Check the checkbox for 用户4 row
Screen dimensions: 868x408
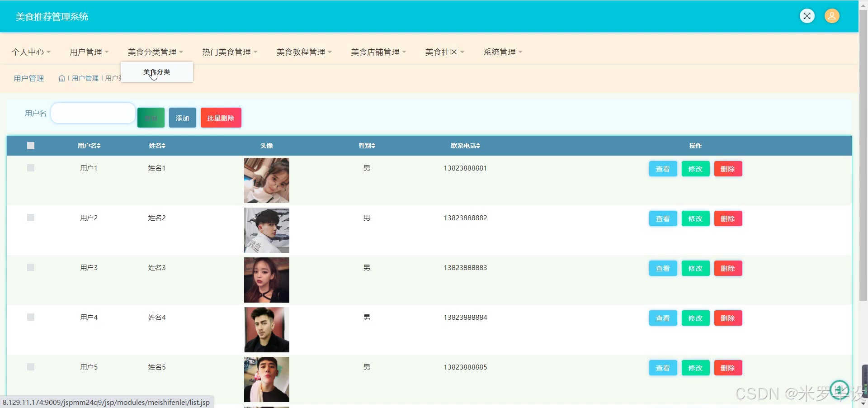pyautogui.click(x=31, y=317)
